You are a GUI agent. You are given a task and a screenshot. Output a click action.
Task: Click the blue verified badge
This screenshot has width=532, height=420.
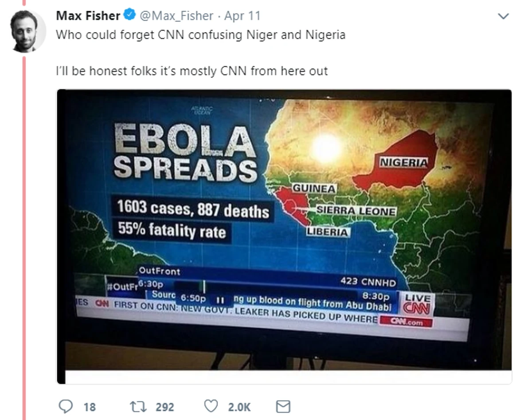[129, 16]
